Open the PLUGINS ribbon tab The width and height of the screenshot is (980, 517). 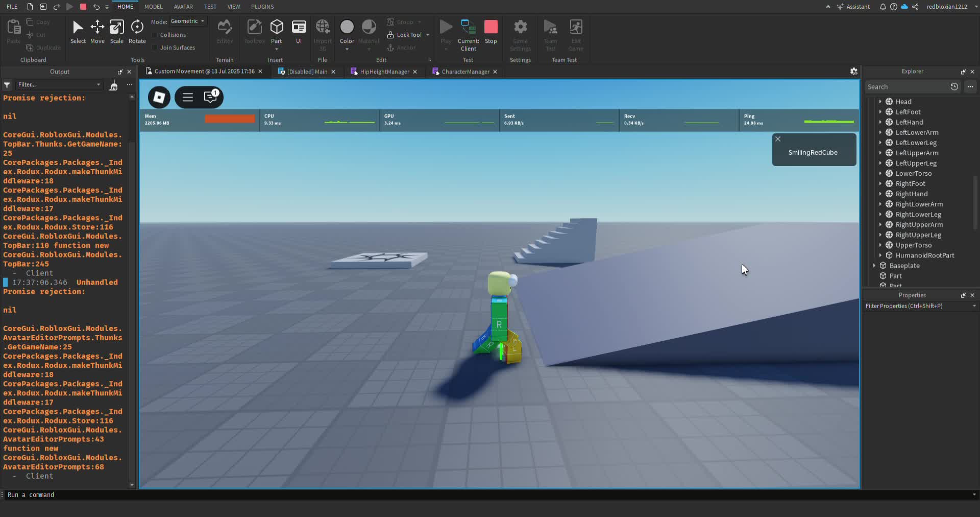coord(262,7)
